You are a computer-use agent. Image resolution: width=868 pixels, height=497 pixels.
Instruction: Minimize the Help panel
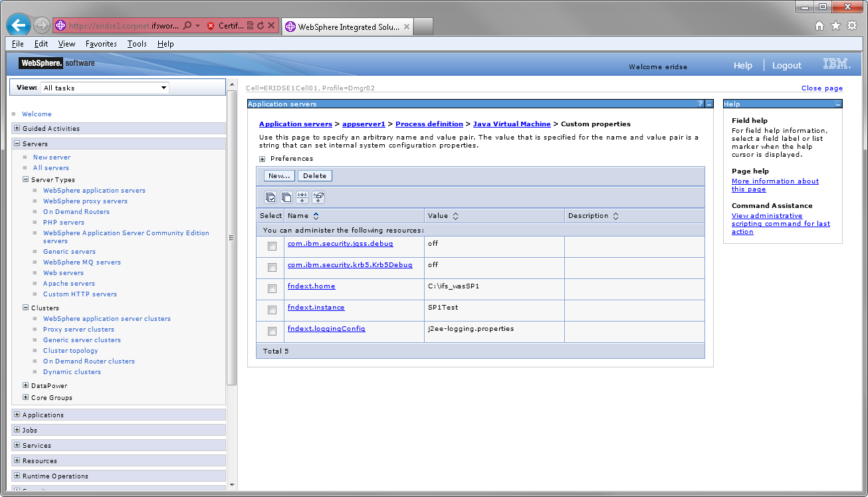(837, 104)
